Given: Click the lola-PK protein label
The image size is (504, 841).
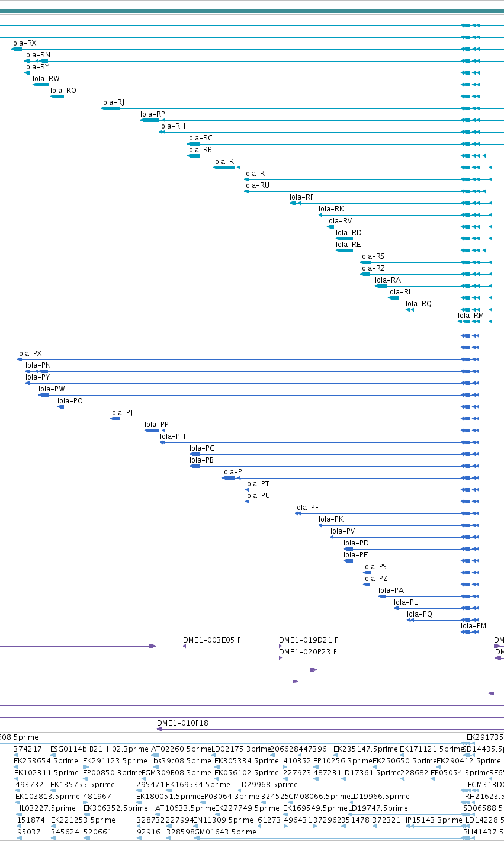Looking at the screenshot, I should pyautogui.click(x=331, y=519).
